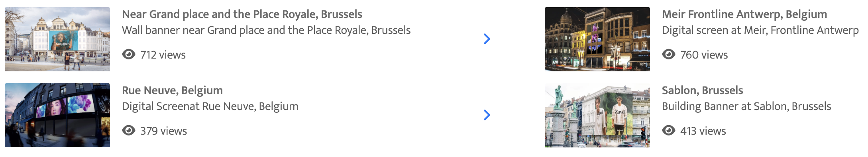Open the Grand place listing via its chevron arrow
This screenshot has width=868, height=157.
coord(487,39)
